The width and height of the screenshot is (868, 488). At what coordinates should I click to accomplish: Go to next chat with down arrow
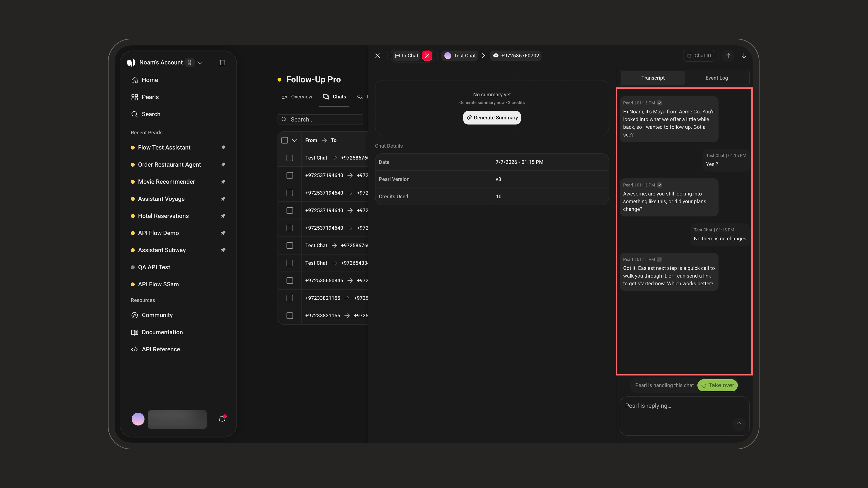pyautogui.click(x=744, y=56)
